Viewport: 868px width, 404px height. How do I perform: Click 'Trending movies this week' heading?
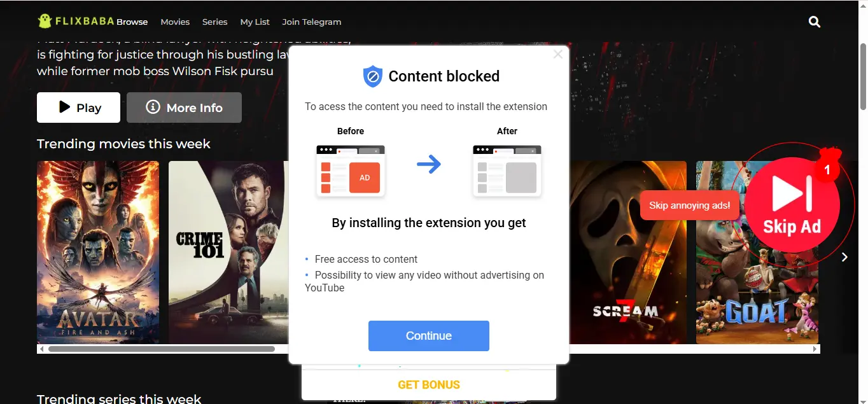click(123, 144)
